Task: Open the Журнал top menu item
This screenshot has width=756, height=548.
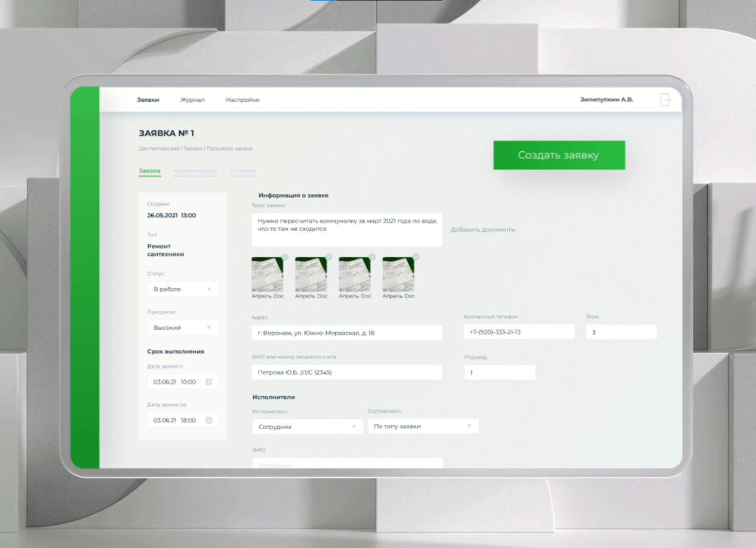Action: click(x=192, y=100)
